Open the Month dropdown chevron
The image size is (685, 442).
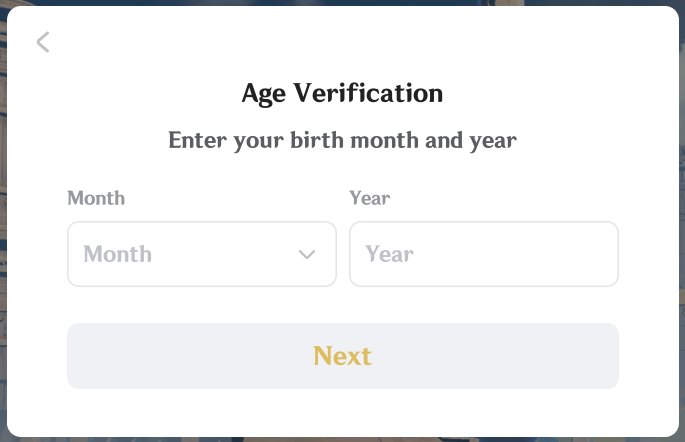tap(307, 254)
